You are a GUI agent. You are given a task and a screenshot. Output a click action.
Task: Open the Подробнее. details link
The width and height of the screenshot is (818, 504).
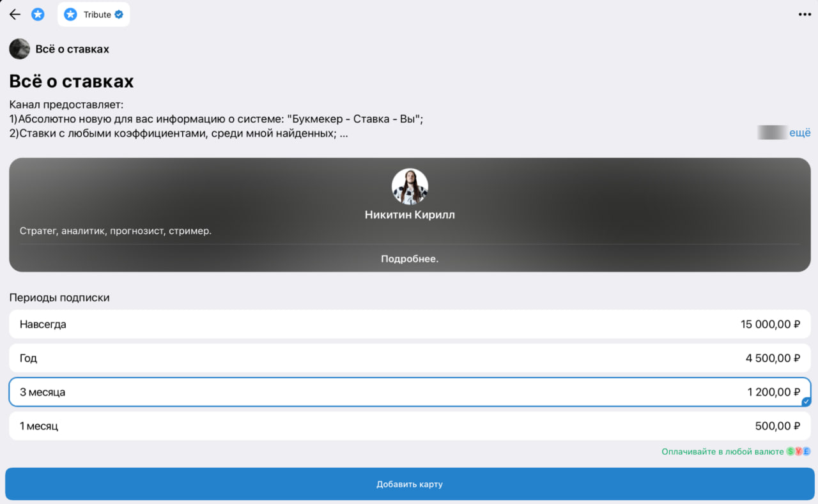410,259
